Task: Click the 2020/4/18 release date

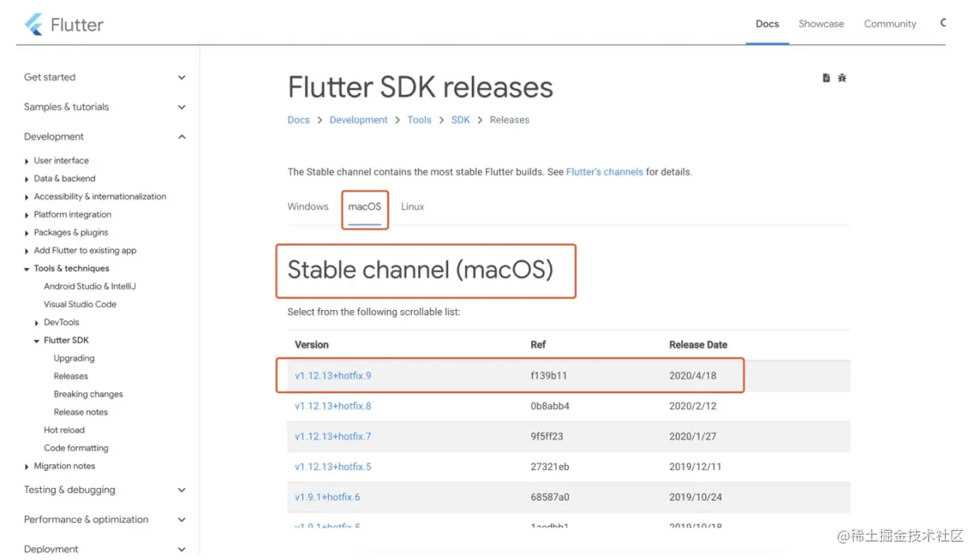Action: tap(692, 376)
